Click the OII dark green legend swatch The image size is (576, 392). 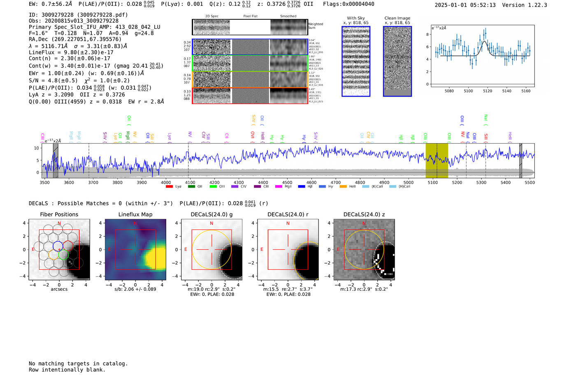click(x=191, y=187)
